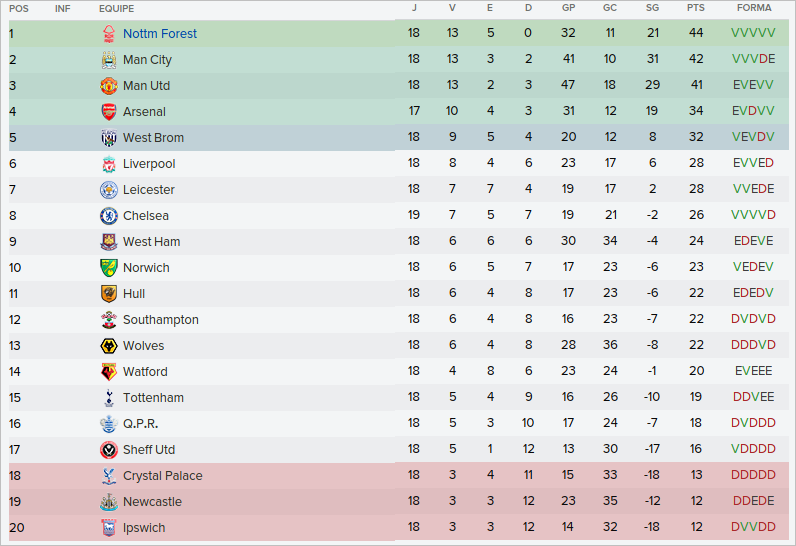796x546 pixels.
Task: Sort by the FORMA column header
Action: 753,8
